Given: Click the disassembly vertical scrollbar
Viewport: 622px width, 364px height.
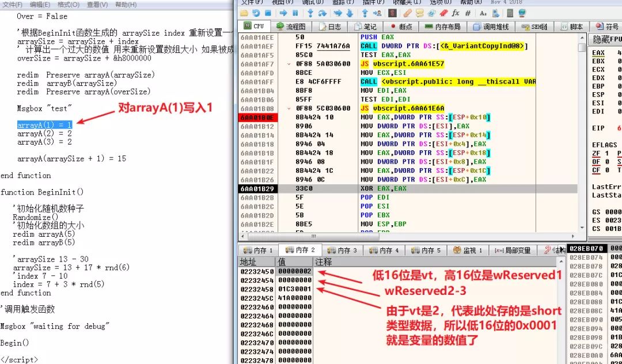Looking at the screenshot, I should pyautogui.click(x=582, y=133).
